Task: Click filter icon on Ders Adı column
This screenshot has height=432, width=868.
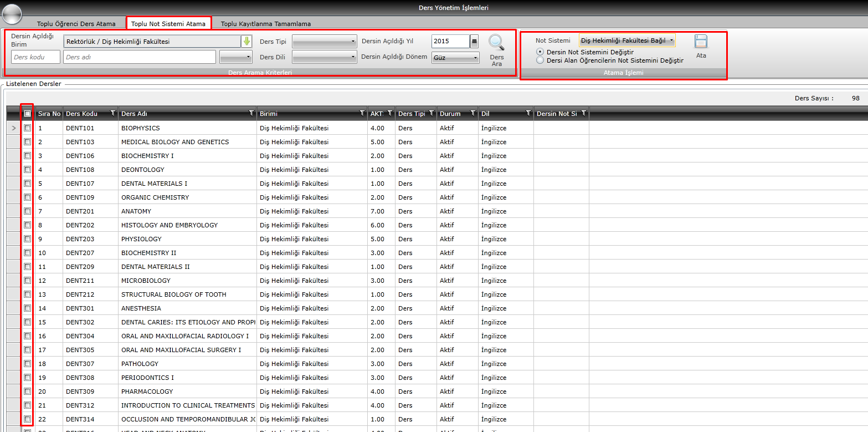Action: pos(251,113)
